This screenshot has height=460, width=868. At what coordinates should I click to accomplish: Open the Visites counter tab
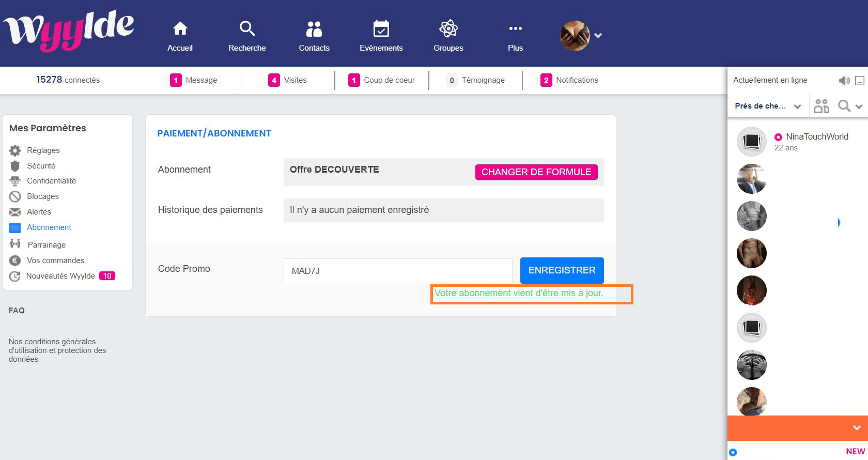click(287, 80)
